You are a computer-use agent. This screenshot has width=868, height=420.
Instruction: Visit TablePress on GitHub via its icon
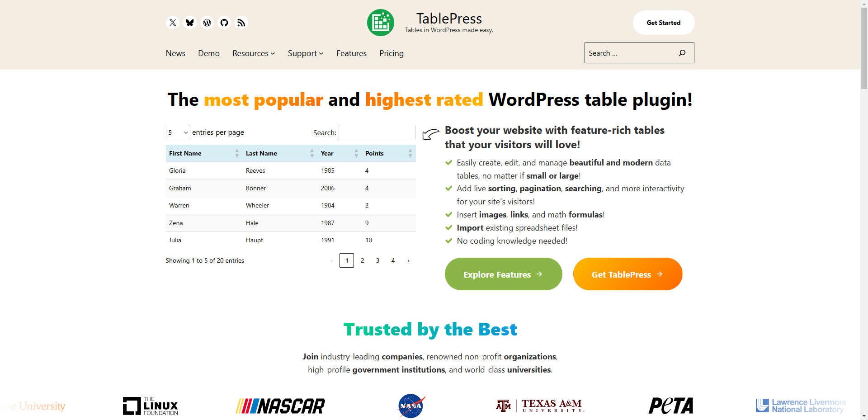coord(224,23)
